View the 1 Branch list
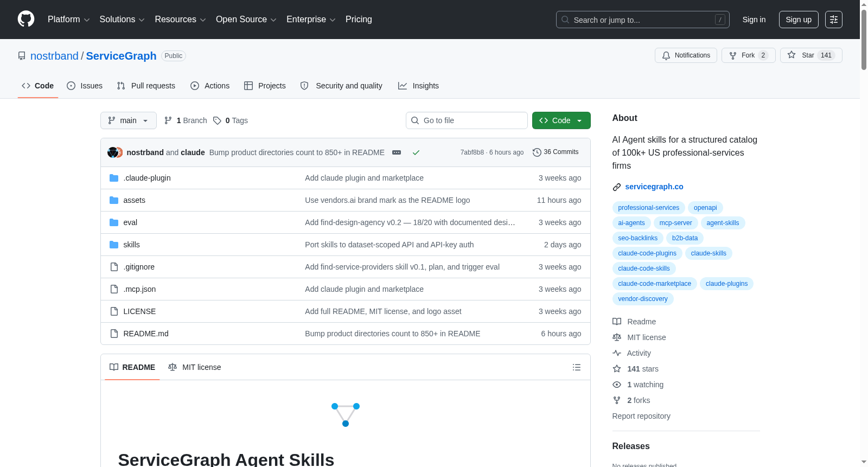The width and height of the screenshot is (868, 467). click(186, 120)
